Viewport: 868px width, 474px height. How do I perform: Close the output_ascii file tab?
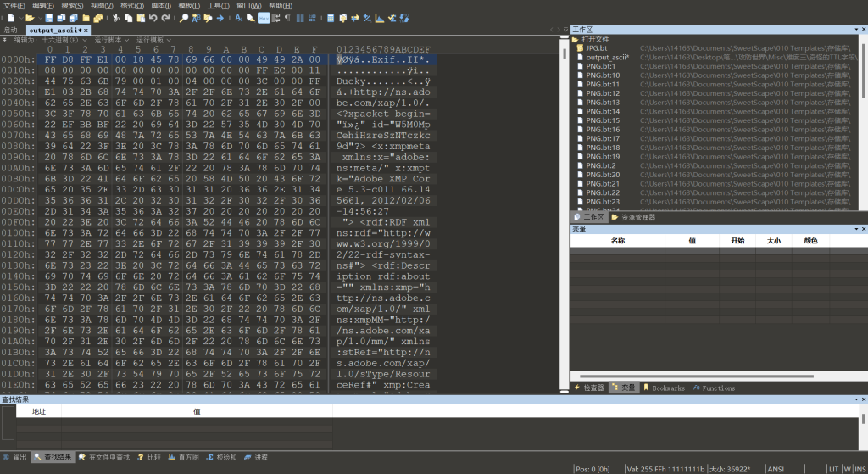tap(86, 30)
